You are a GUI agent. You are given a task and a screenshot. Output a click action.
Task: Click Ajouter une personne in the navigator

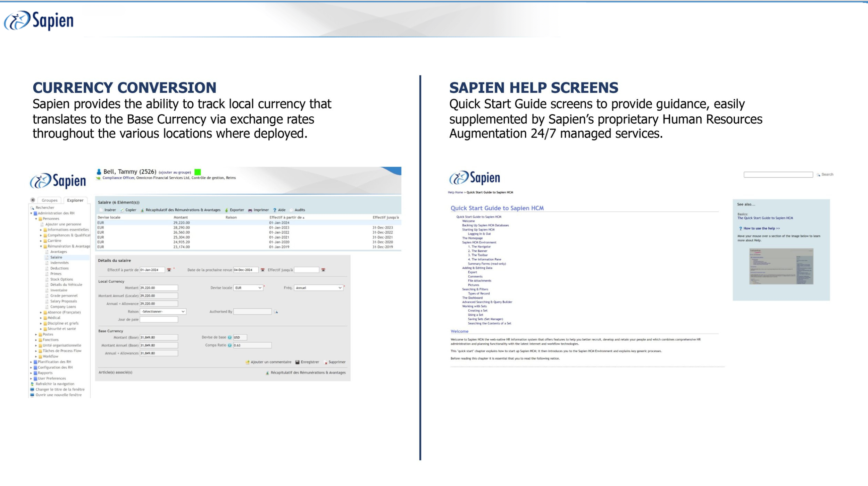[63, 224]
